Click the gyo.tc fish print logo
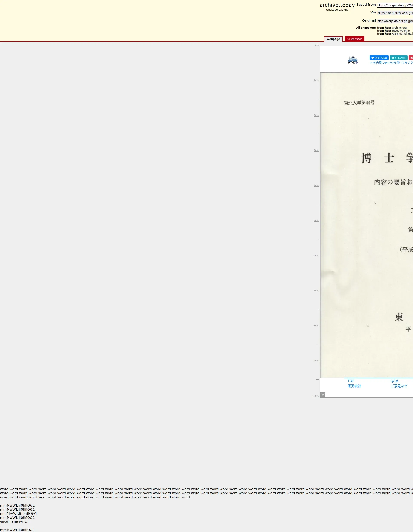Viewport: 413px width, 532px height. pos(353,60)
